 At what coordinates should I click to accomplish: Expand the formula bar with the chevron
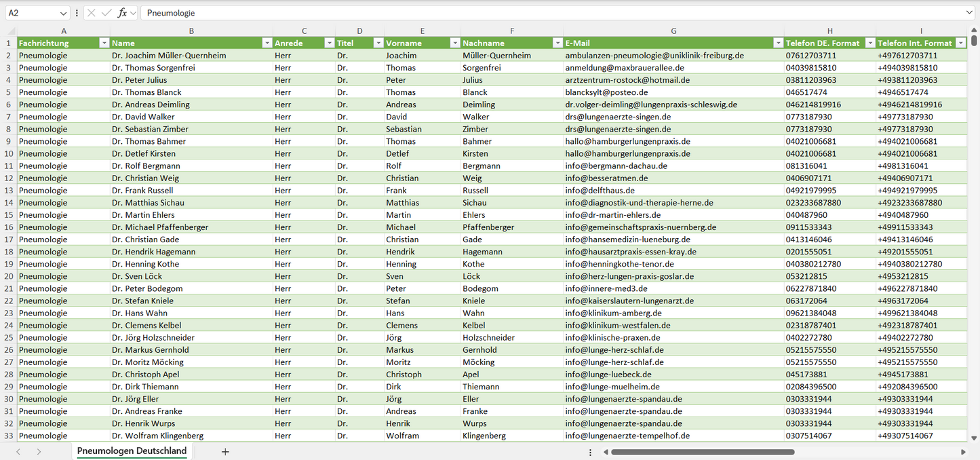969,13
